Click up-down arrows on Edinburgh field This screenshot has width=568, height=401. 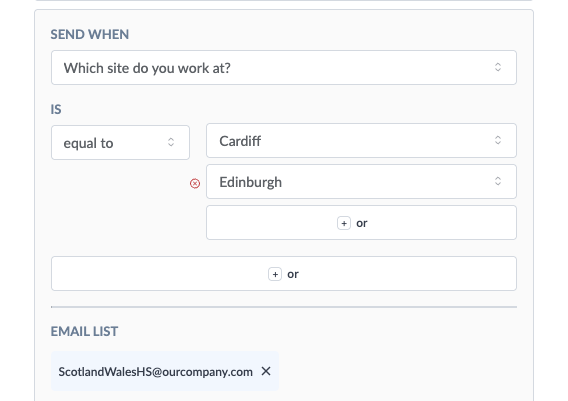(498, 181)
